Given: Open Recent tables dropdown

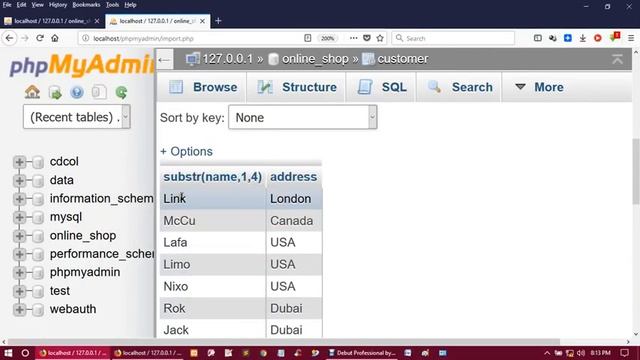Looking at the screenshot, I should pyautogui.click(x=77, y=117).
